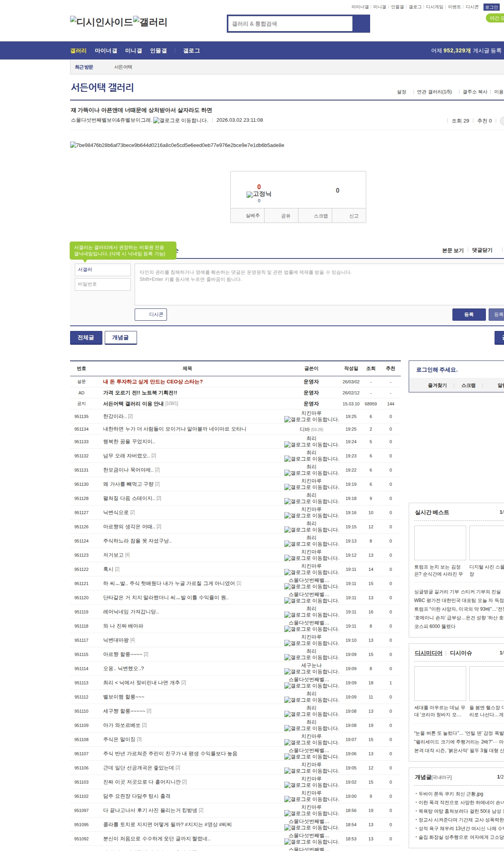The width and height of the screenshot is (504, 851).
Task: Focus the 비밀번호 password field
Action: point(103,284)
